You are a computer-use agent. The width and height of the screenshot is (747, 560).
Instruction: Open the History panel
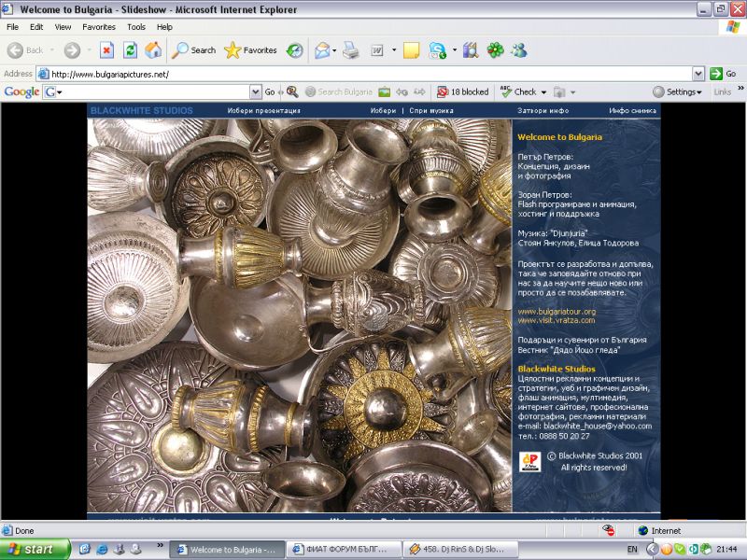click(294, 50)
